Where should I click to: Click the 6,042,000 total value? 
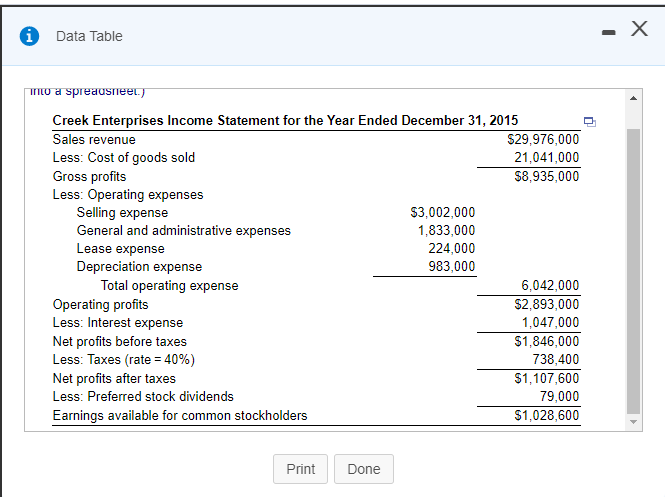pyautogui.click(x=550, y=285)
